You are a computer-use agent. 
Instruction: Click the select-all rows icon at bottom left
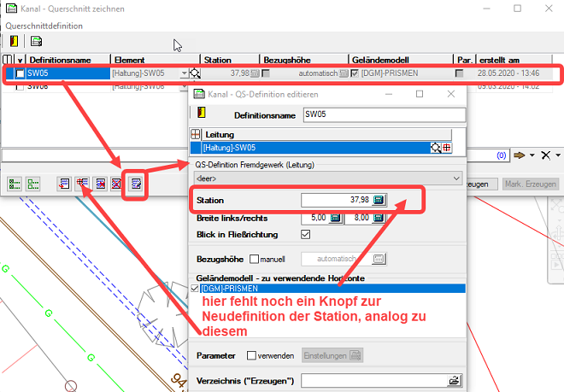(15, 183)
